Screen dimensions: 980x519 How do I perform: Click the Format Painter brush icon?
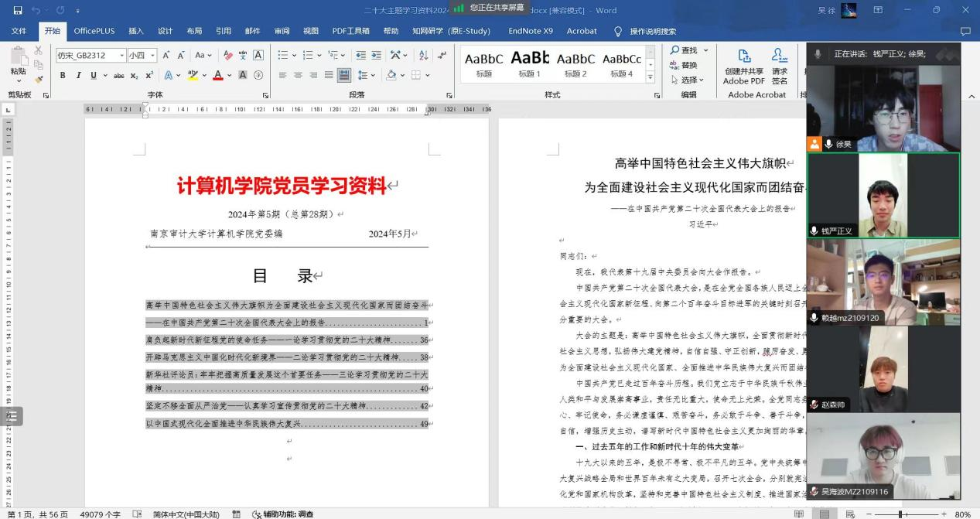pos(38,79)
